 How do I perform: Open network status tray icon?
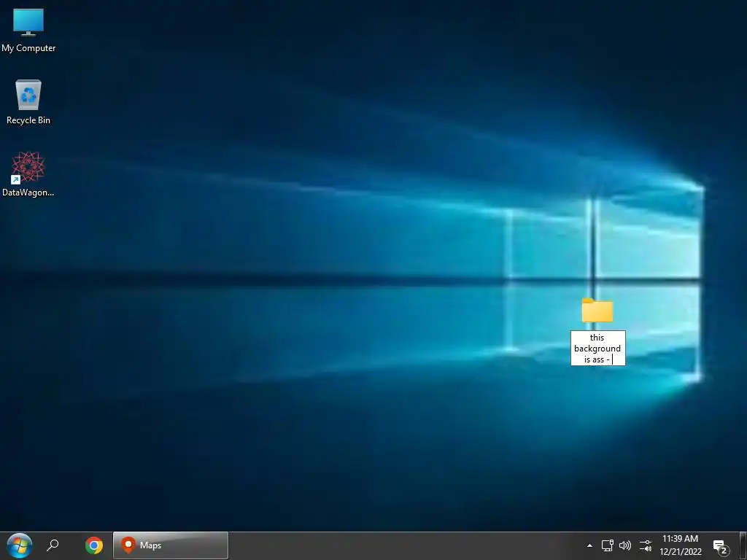click(x=607, y=545)
